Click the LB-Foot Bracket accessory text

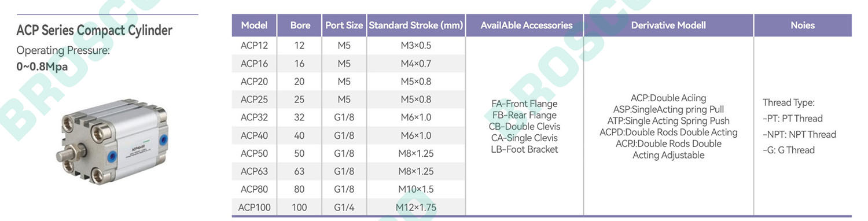click(524, 149)
